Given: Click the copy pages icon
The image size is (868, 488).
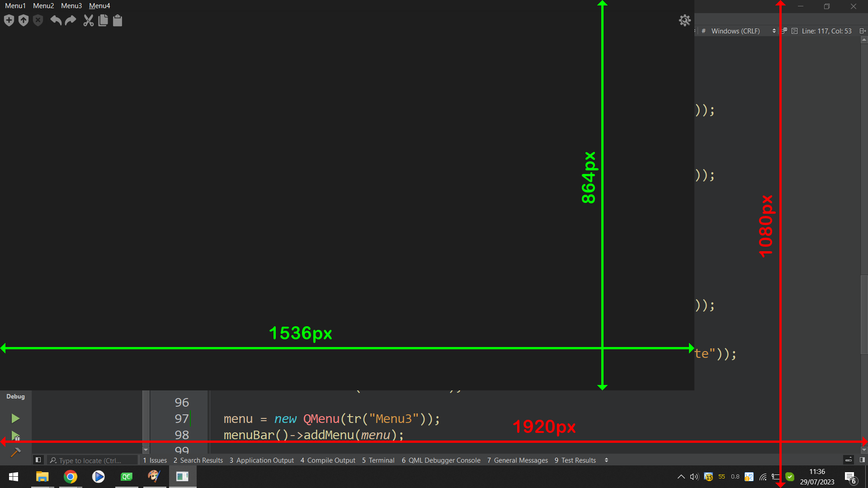Looking at the screenshot, I should pos(103,20).
